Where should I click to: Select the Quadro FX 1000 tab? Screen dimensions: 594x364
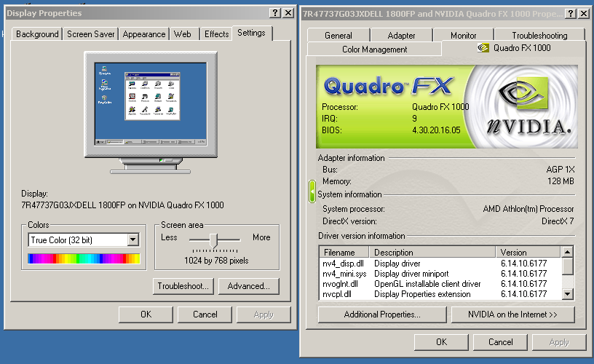(x=514, y=48)
